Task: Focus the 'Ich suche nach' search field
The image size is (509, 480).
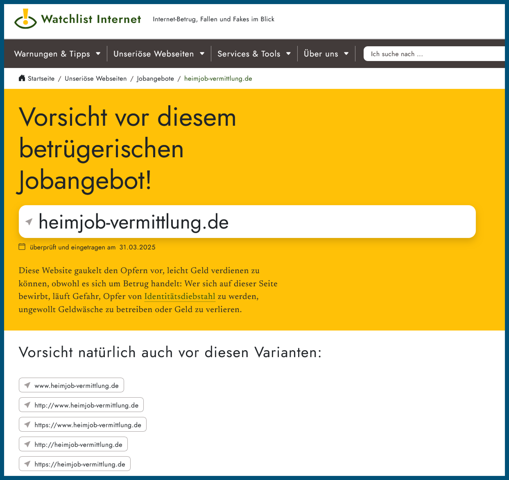Action: click(434, 54)
